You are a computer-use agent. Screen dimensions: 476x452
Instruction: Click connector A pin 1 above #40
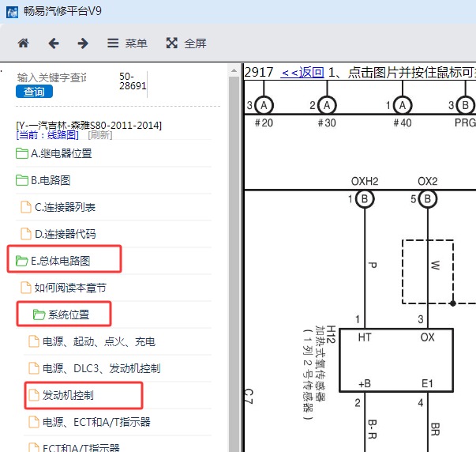click(x=403, y=105)
